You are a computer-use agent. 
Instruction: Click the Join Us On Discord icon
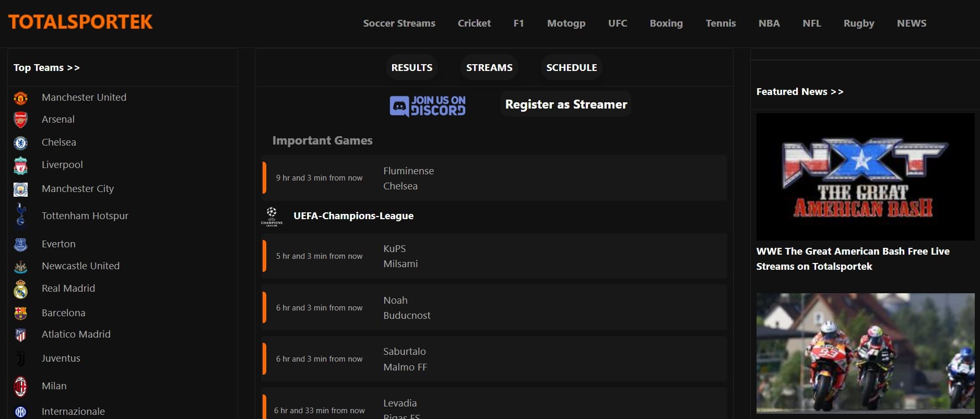click(428, 106)
